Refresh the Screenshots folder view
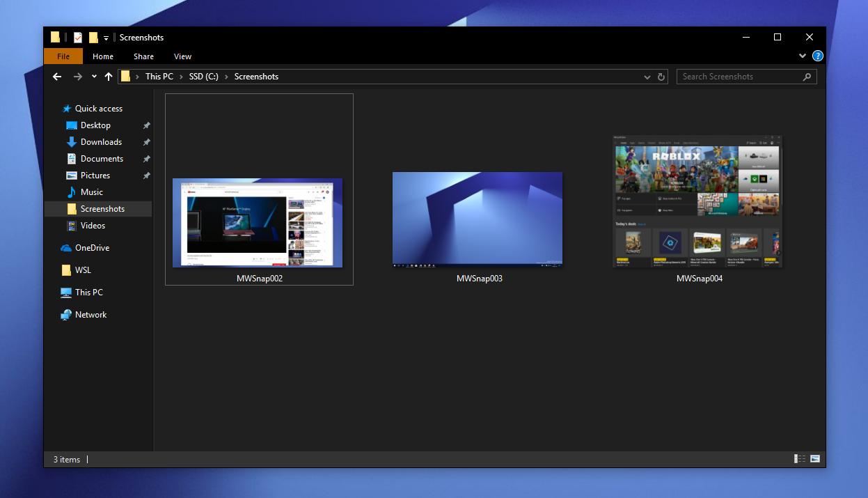The width and height of the screenshot is (868, 498). pyautogui.click(x=661, y=77)
